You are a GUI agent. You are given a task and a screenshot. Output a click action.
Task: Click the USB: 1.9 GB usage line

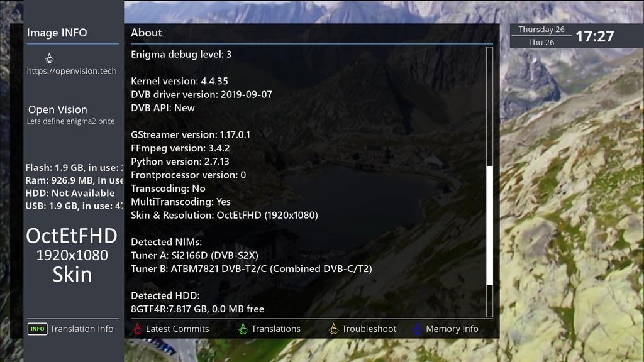(x=74, y=206)
